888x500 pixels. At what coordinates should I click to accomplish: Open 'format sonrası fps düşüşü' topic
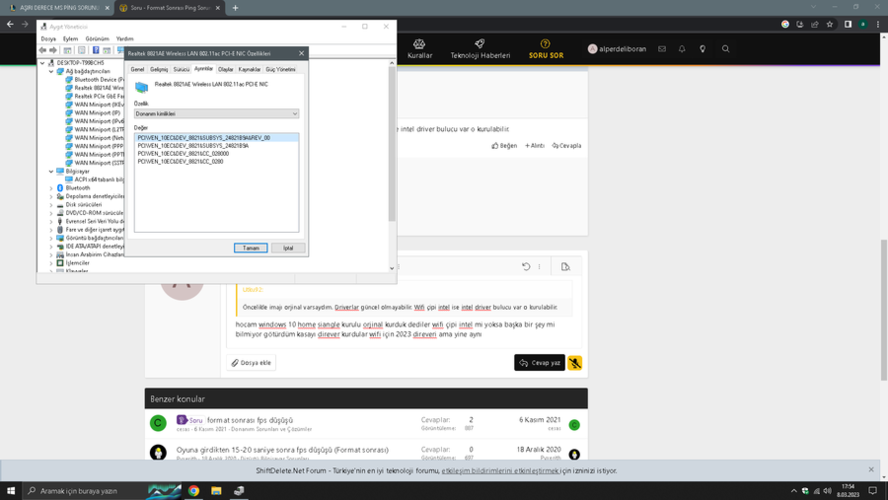250,420
